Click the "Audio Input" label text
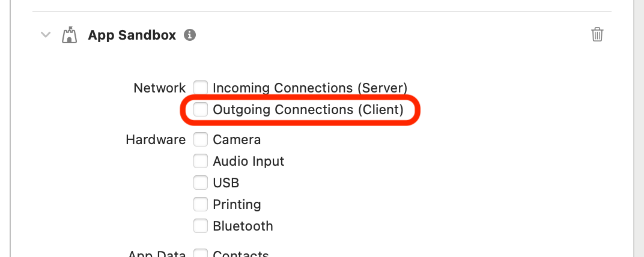 point(249,162)
